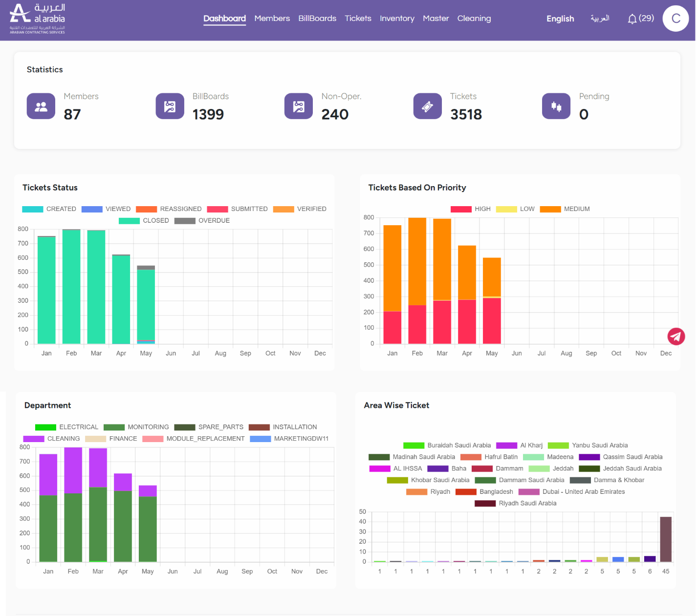
Task: Click the Non-Oper. statistics icon
Action: point(299,106)
